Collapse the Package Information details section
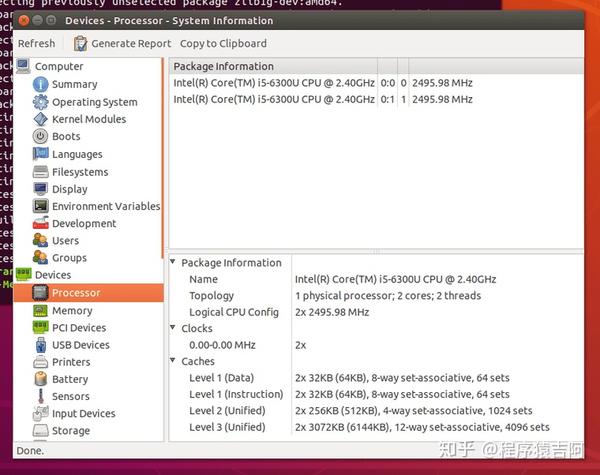The image size is (600, 475). pos(173,262)
